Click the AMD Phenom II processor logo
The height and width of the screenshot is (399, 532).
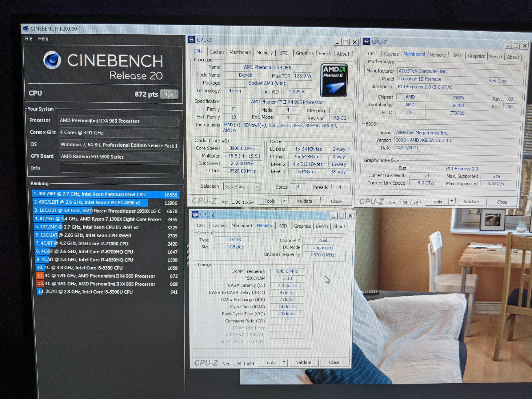pyautogui.click(x=334, y=80)
